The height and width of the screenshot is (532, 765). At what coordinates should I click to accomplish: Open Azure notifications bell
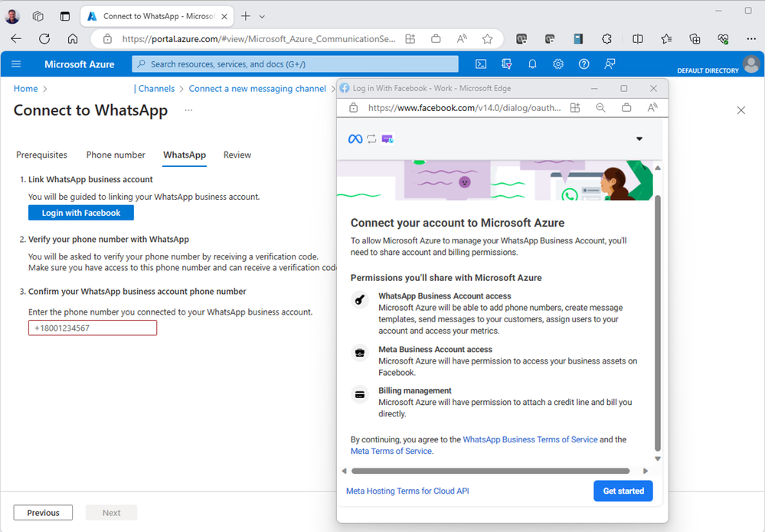[532, 64]
